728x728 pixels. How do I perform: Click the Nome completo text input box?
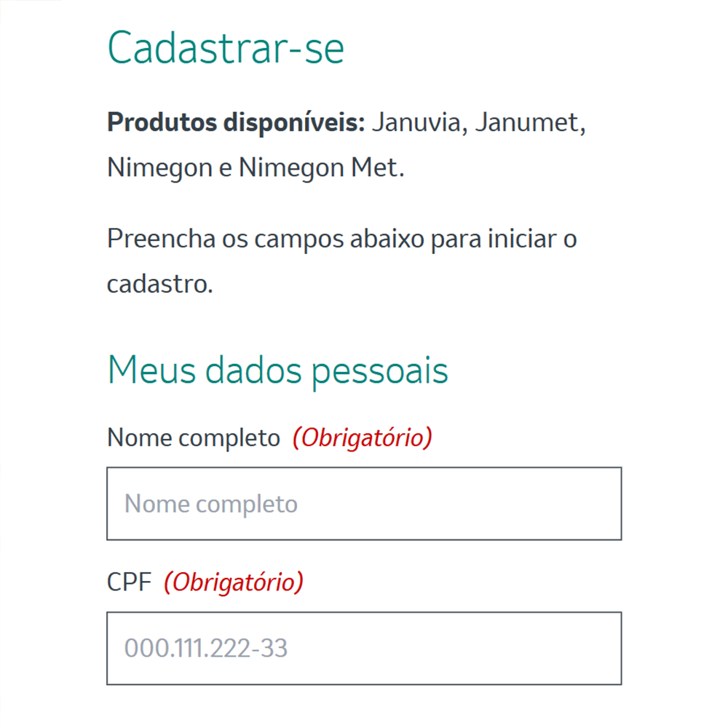(364, 504)
